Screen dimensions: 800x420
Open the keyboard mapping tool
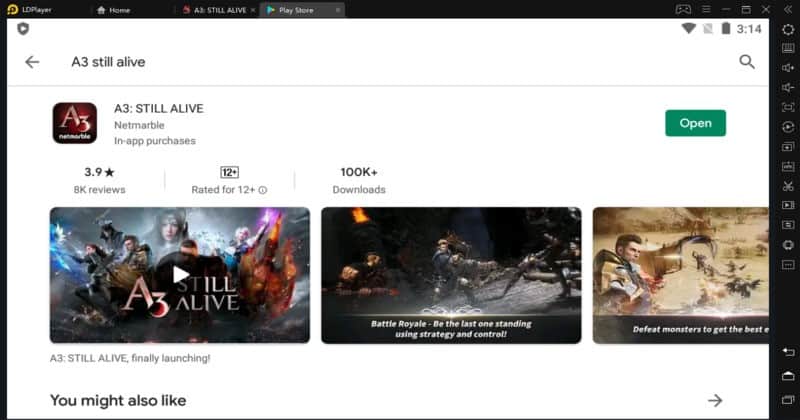(x=788, y=48)
